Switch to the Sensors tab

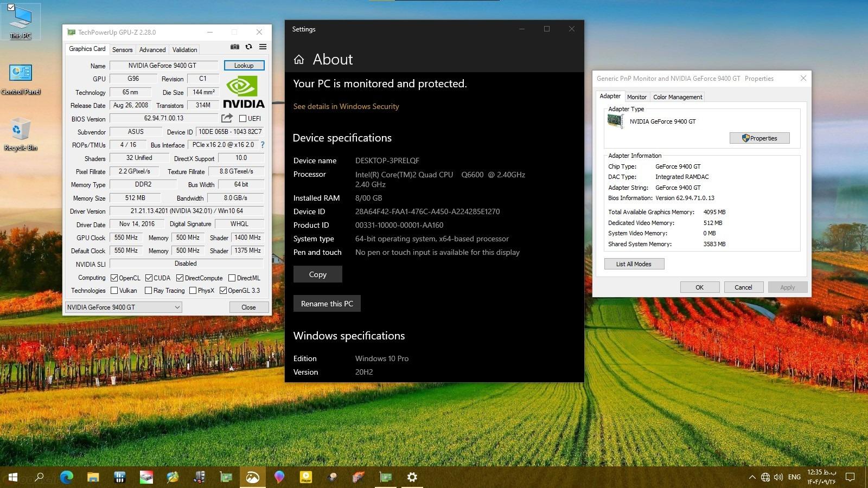pos(122,50)
